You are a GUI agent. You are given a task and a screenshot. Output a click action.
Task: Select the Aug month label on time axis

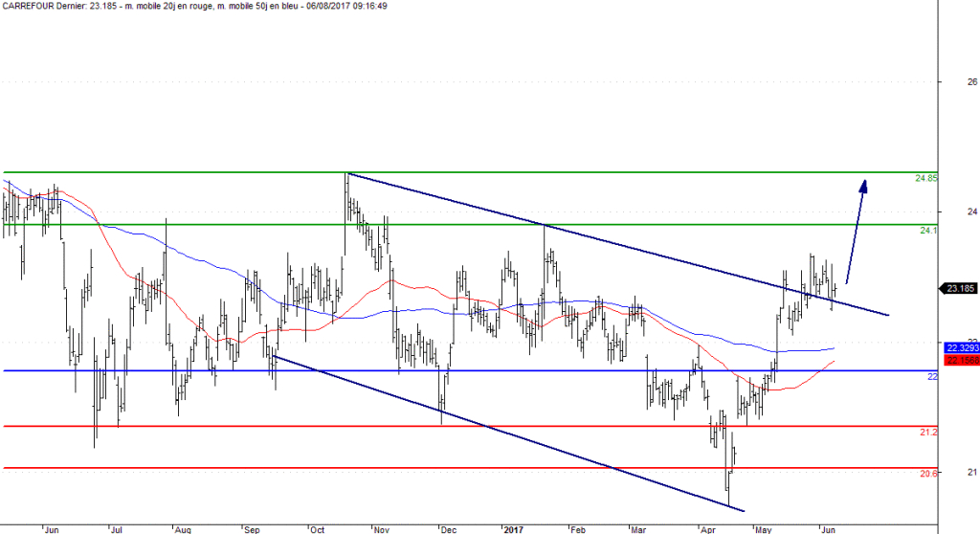[183, 529]
